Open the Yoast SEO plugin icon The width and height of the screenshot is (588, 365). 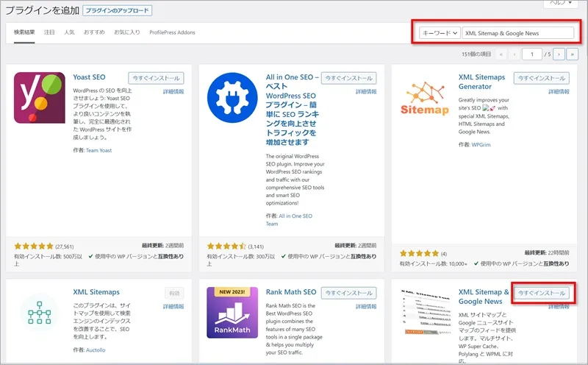click(x=40, y=98)
